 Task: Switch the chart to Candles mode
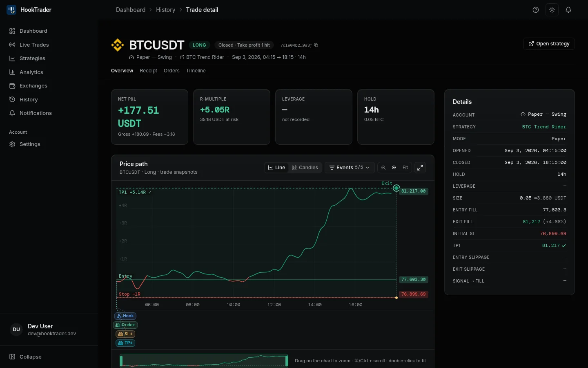(x=305, y=168)
